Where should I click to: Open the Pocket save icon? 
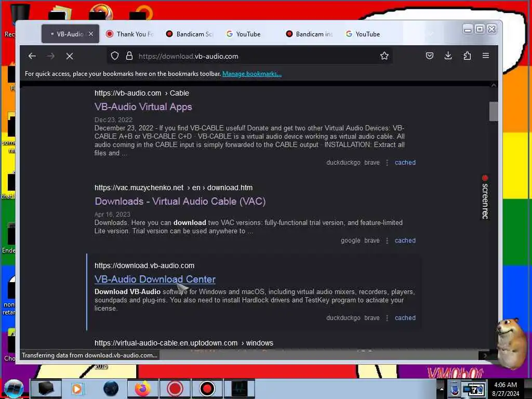[x=430, y=56]
